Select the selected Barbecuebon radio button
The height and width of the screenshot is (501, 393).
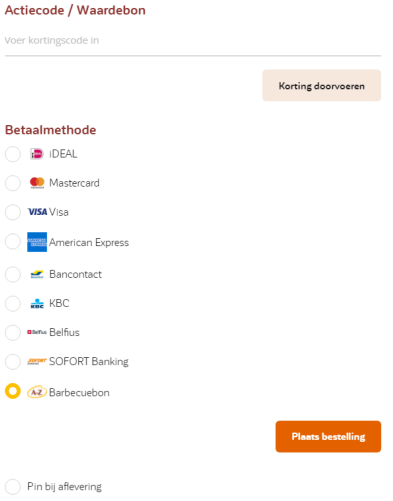click(x=13, y=391)
